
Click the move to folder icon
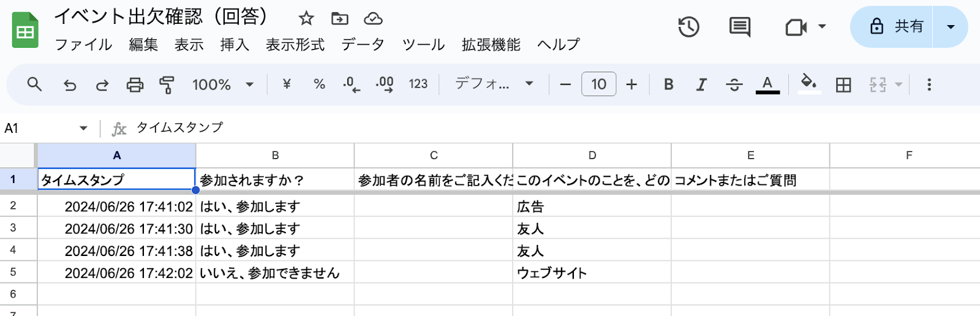(x=339, y=18)
